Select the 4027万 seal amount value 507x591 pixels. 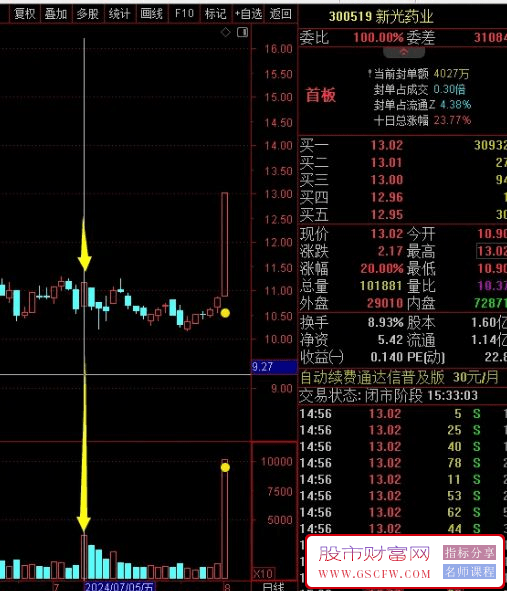451,73
